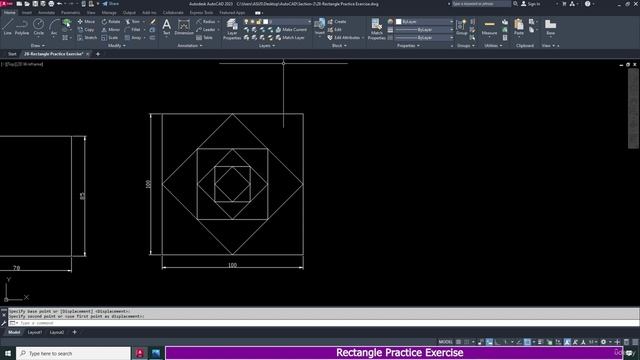The width and height of the screenshot is (640, 360).
Task: Open the linetype ByLayer dropdown
Action: 424,38
